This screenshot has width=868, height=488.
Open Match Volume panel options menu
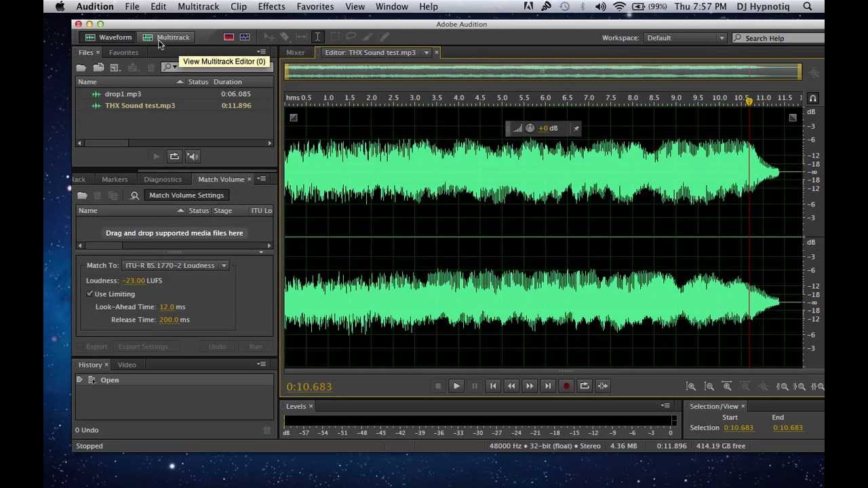pyautogui.click(x=262, y=179)
